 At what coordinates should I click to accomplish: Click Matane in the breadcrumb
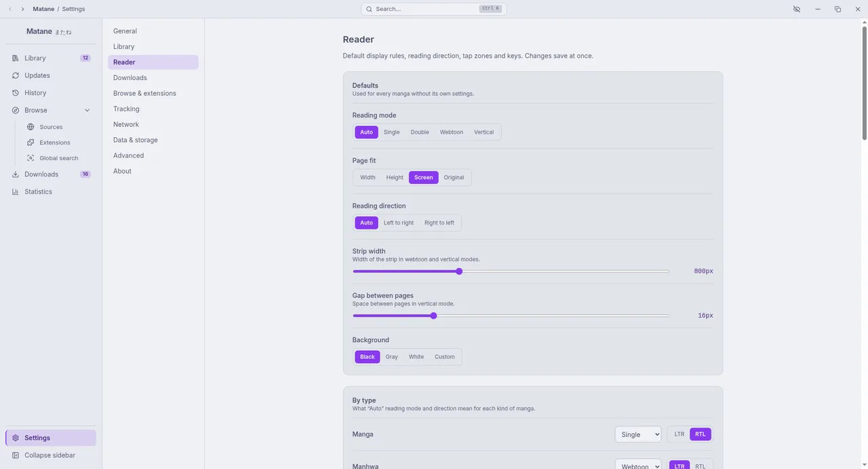tap(43, 9)
